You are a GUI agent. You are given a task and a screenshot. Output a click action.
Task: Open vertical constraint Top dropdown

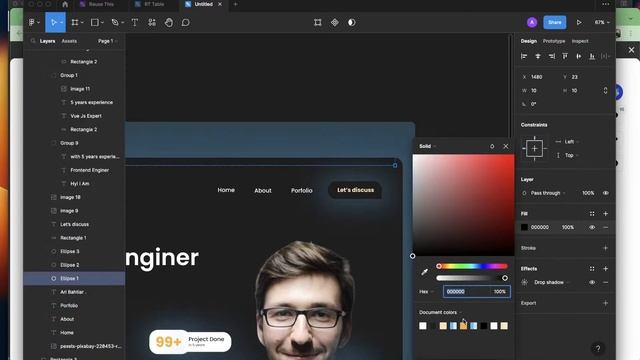pyautogui.click(x=568, y=156)
